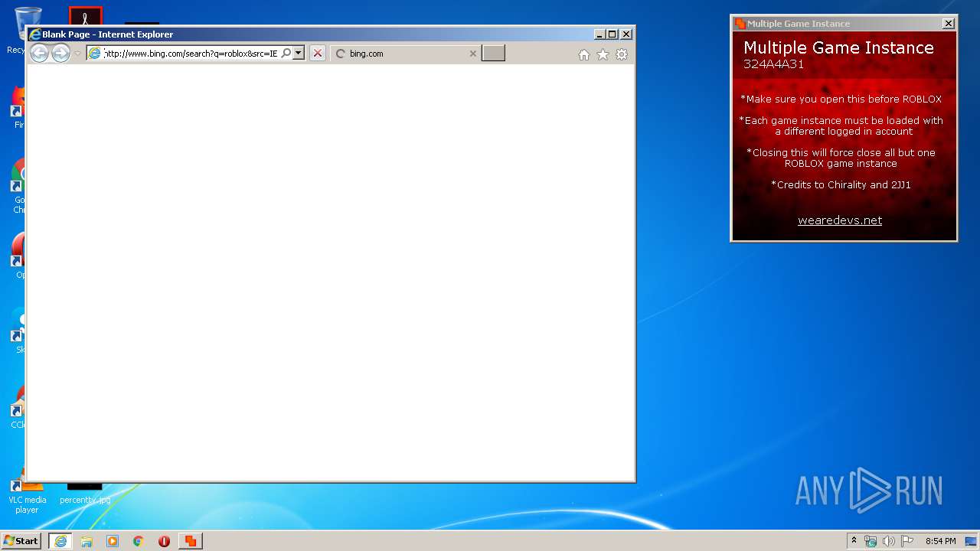
Task: Close the bing.com tab
Action: (472, 54)
